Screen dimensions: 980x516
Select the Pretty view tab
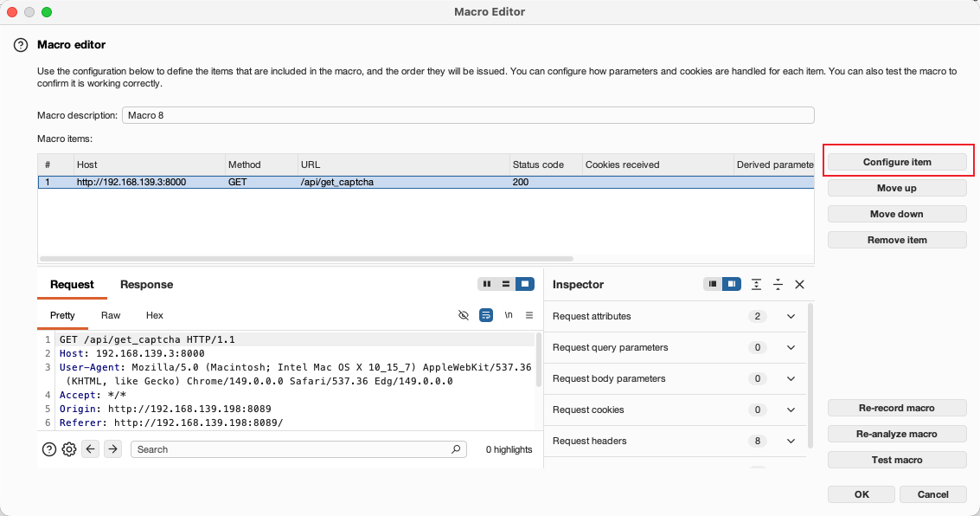62,315
